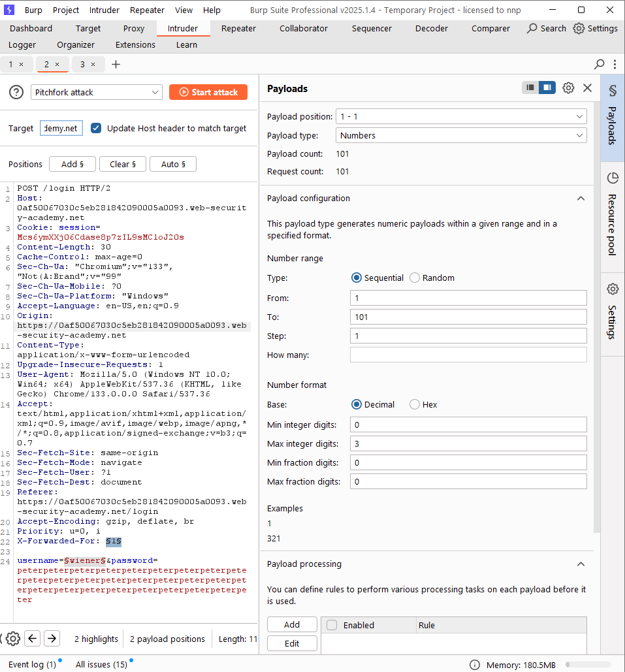
Task: Close the Payloads panel
Action: 587,88
